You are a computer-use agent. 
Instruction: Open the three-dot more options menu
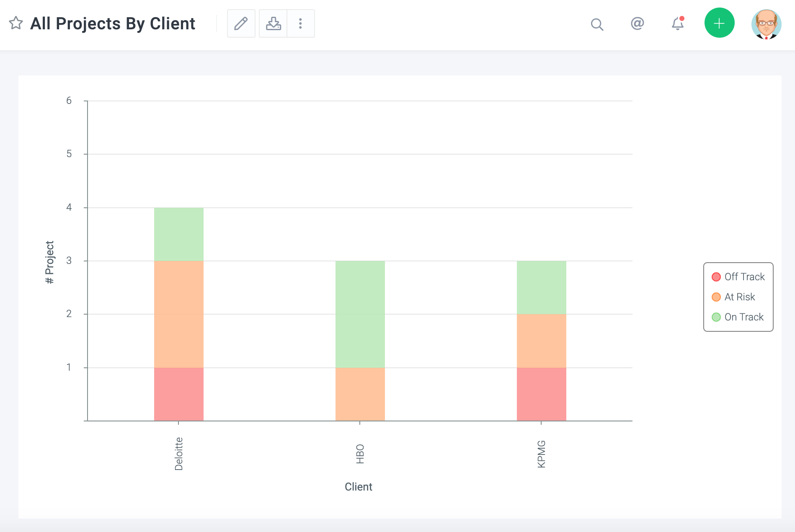pos(301,23)
